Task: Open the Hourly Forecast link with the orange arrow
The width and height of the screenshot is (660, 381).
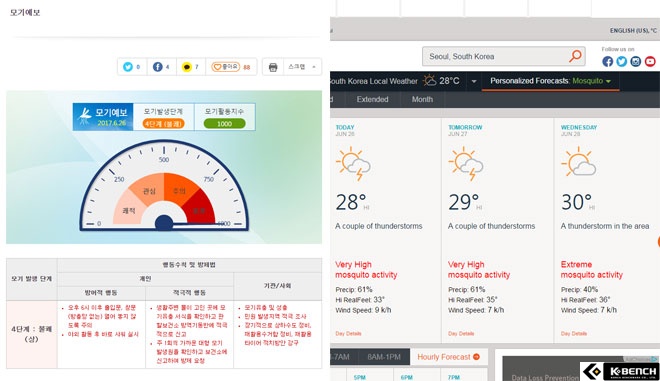Action: [x=448, y=357]
